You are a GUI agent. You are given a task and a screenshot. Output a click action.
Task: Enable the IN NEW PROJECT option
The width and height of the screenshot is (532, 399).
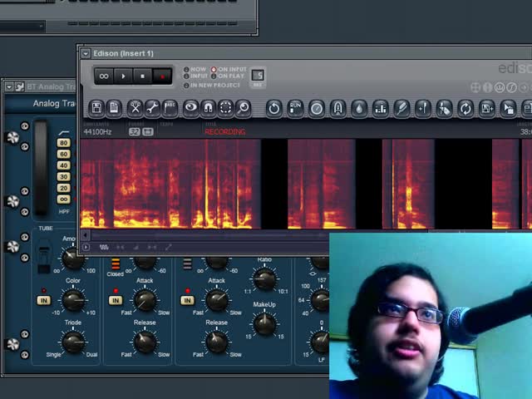[x=212, y=85]
